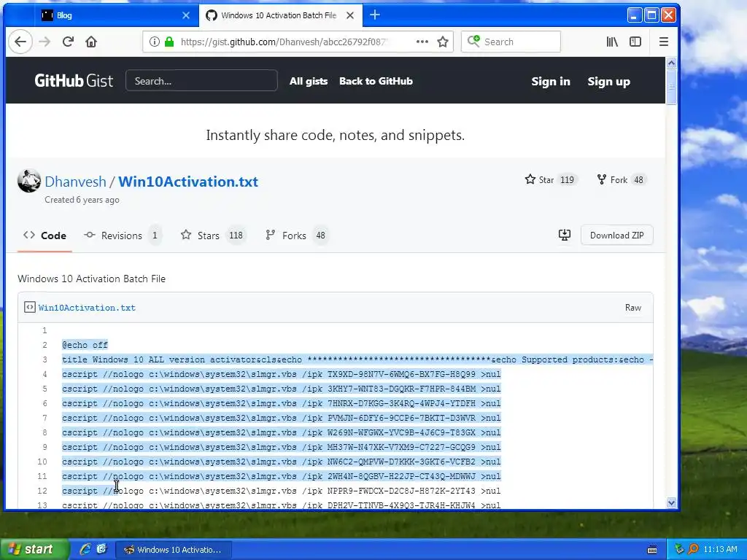The width and height of the screenshot is (747, 560).
Task: Click the Star count 119
Action: 567,179
